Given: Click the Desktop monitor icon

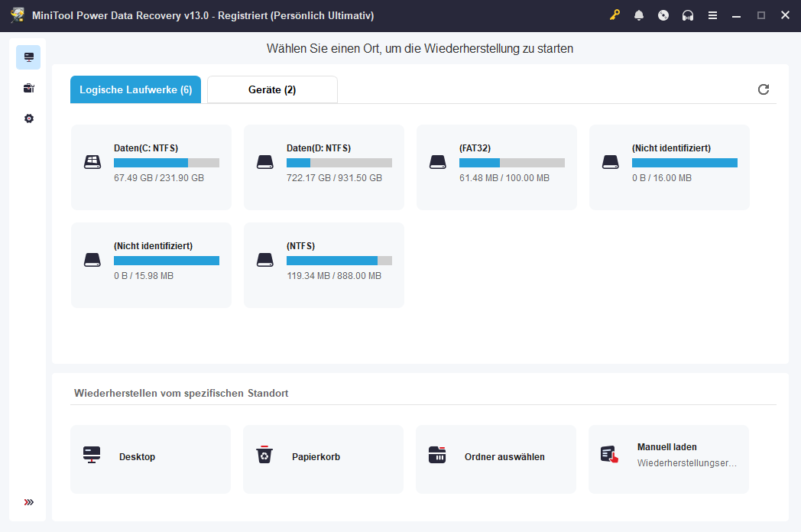Looking at the screenshot, I should [x=92, y=454].
